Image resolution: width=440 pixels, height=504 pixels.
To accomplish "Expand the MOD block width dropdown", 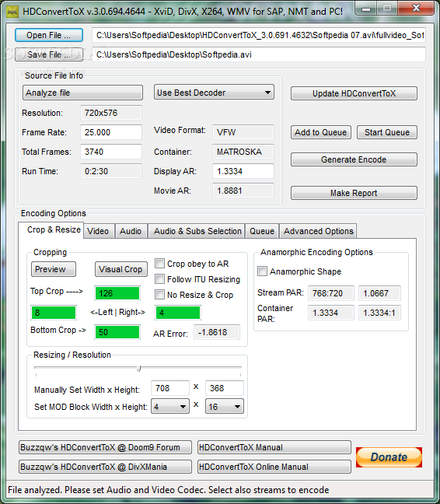I will (170, 407).
